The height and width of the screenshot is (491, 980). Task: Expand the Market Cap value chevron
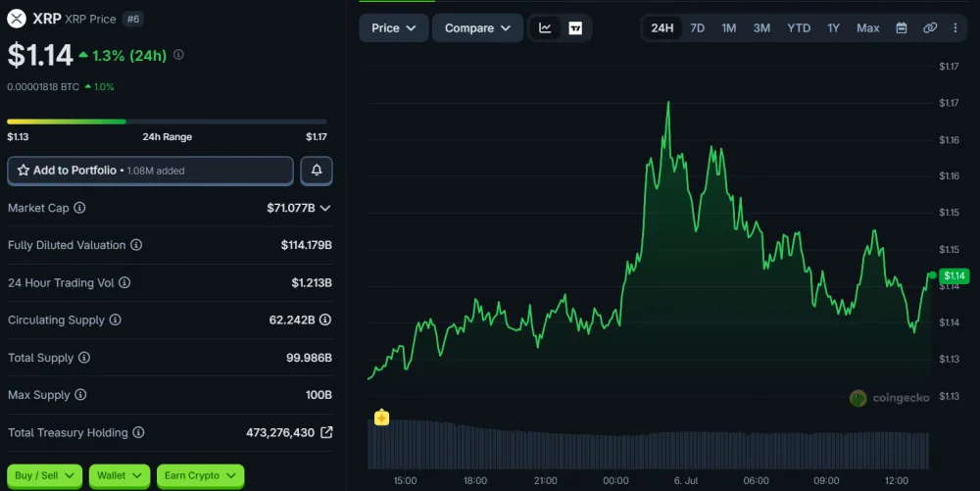point(325,208)
